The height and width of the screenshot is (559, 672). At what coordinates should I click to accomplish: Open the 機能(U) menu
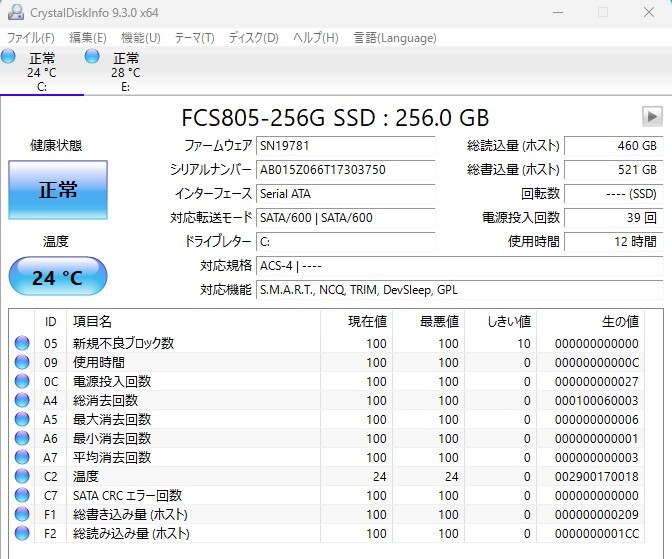(x=140, y=38)
